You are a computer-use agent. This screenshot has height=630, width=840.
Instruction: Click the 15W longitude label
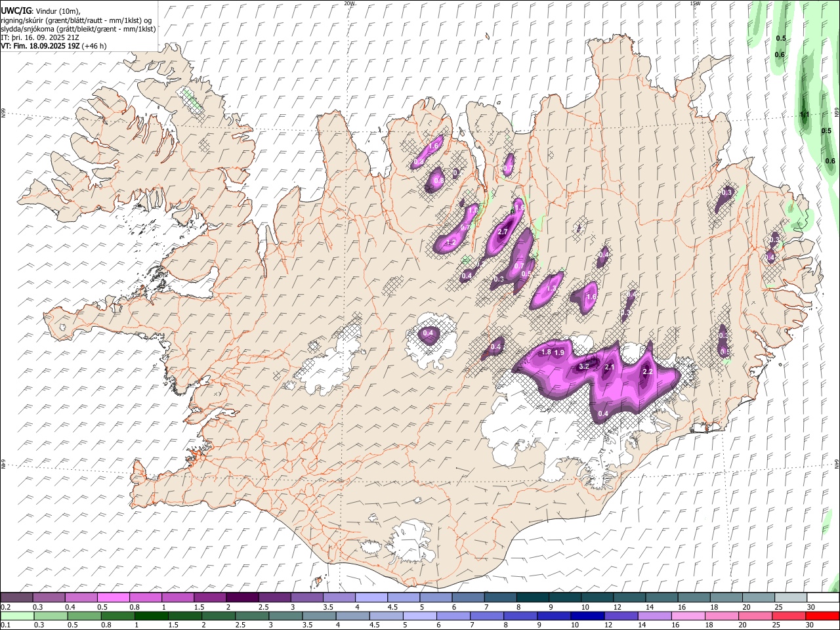695,3
